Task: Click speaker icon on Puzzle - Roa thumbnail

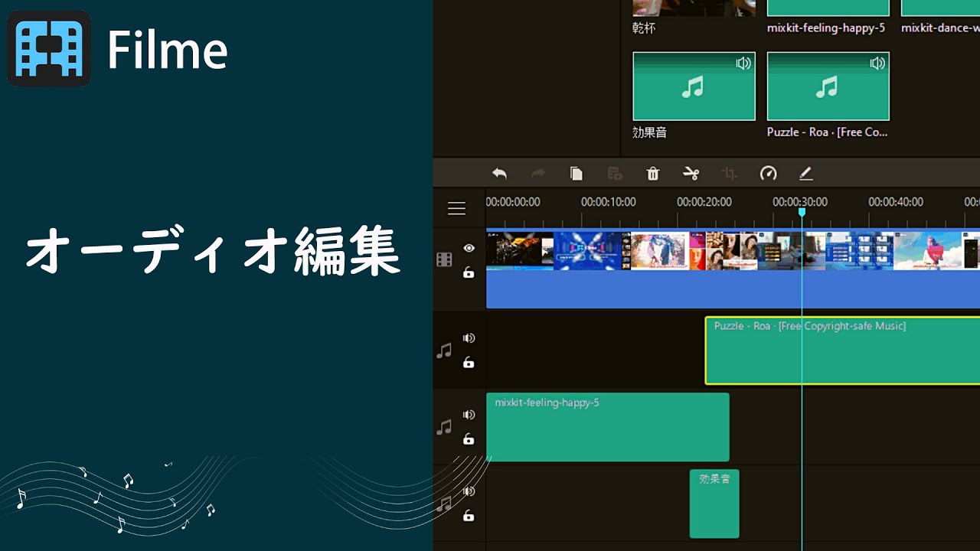Action: 877,64
